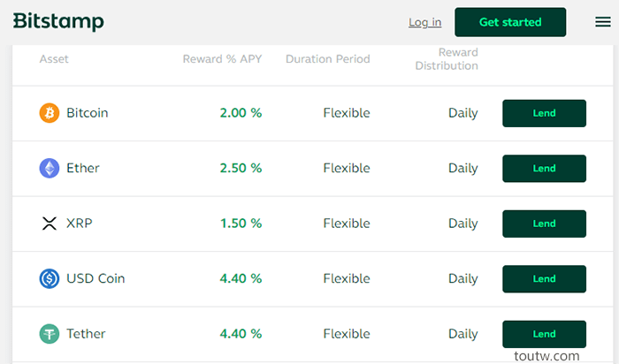
Task: Lend Tether using its Lend button
Action: point(544,334)
